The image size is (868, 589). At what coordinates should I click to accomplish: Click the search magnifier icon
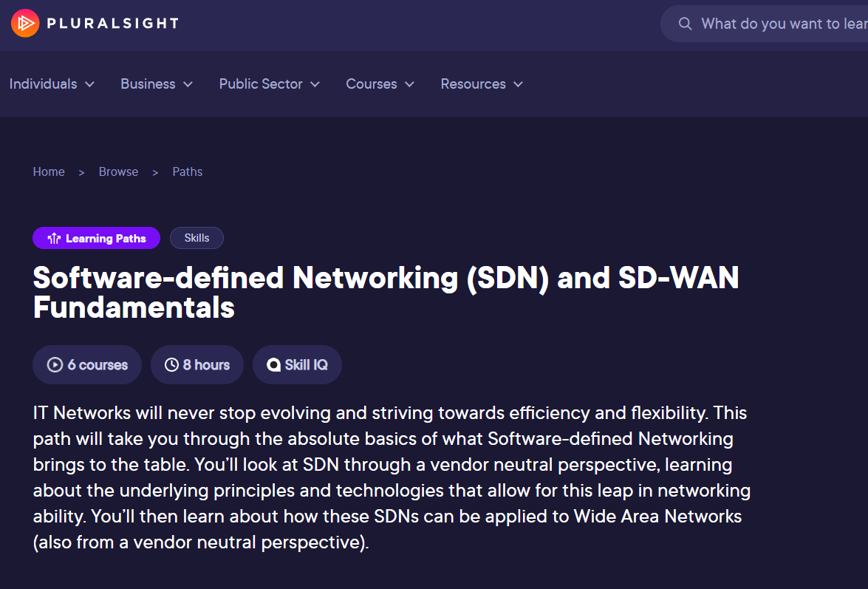point(686,24)
